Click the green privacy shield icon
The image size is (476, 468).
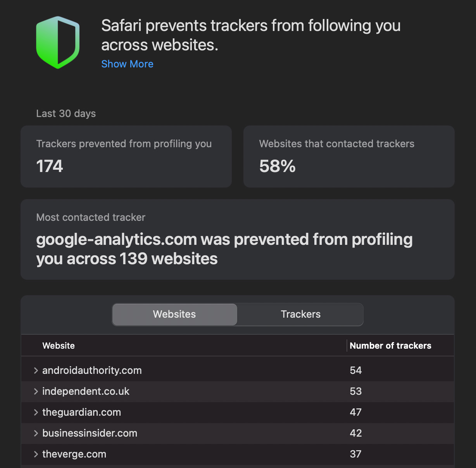(58, 43)
